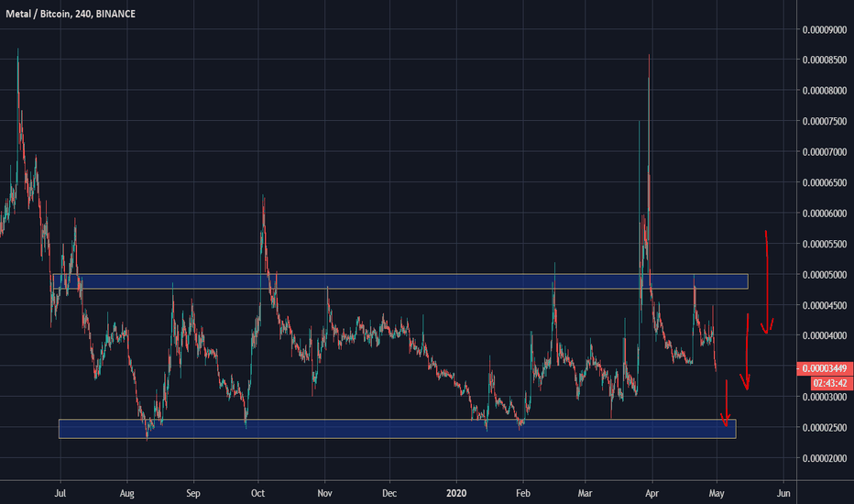Screen dimensions: 854x504
Task: Click the 0.00002000 price axis label
Action: [x=824, y=459]
